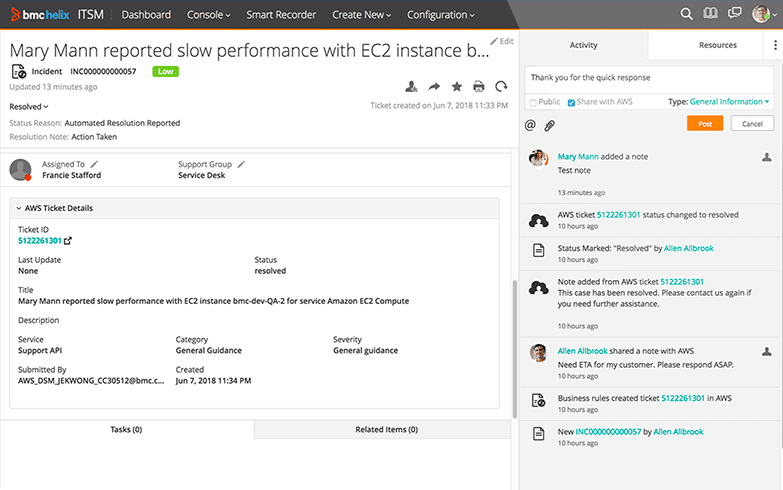Open the chat messages icon
Viewport: 783px width, 490px height.
click(734, 14)
